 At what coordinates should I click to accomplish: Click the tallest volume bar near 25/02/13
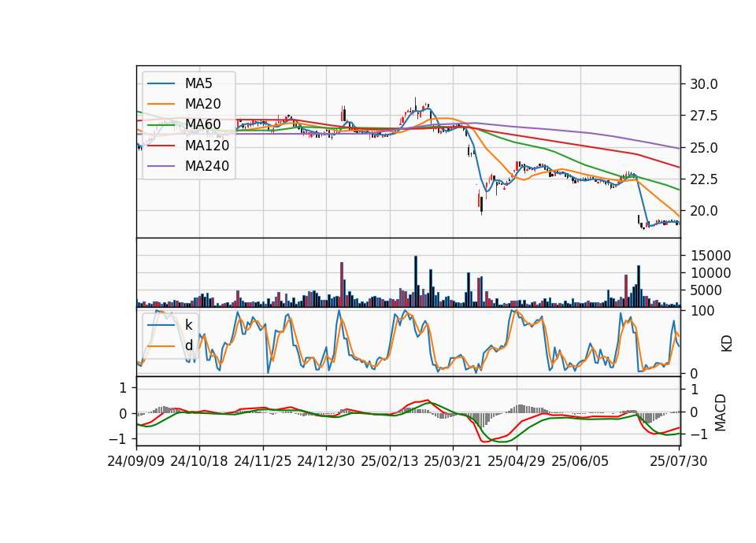pyautogui.click(x=416, y=282)
